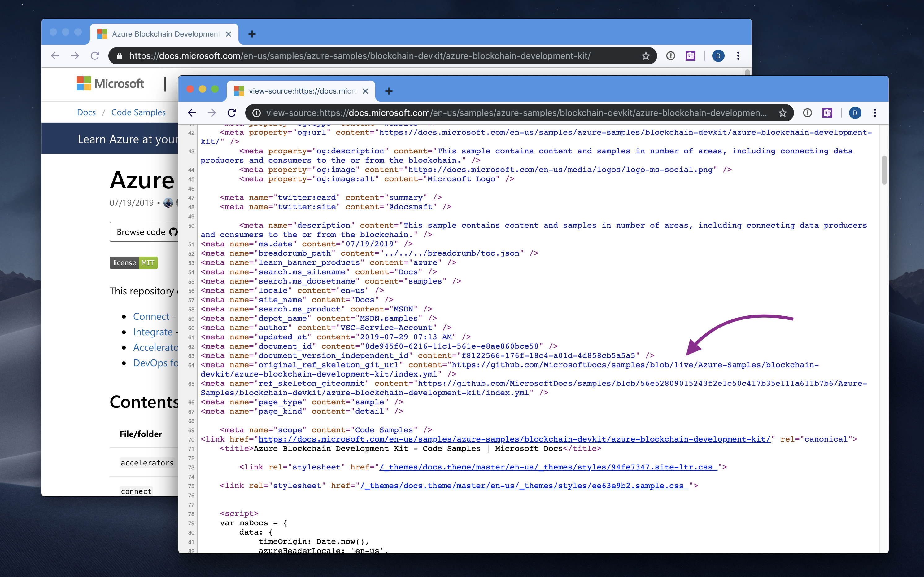Click Learn Azure at your banner text
924x577 pixels.
[128, 139]
